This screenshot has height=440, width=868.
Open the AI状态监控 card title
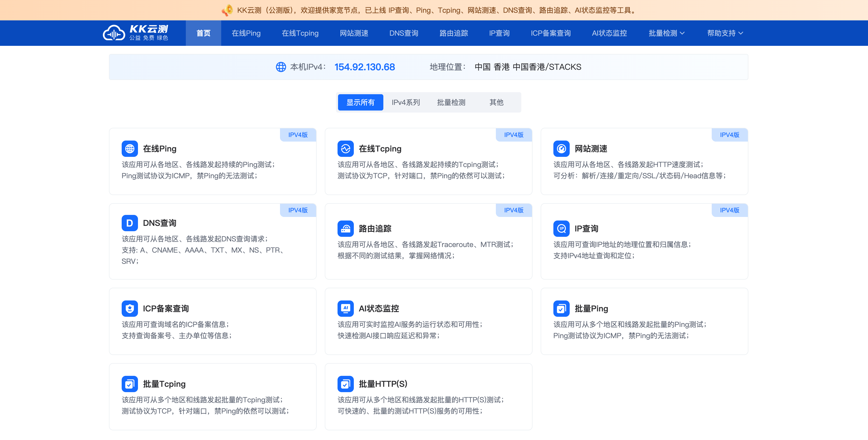(379, 309)
